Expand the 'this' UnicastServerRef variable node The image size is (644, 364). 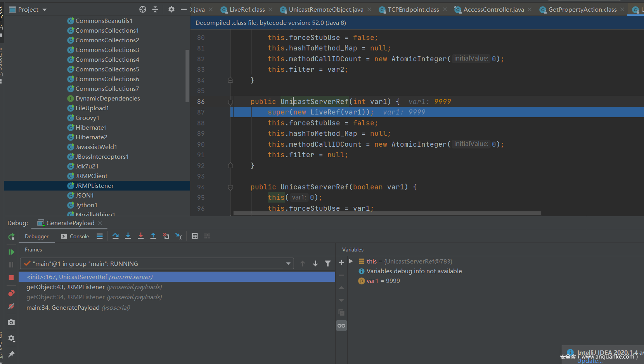[x=351, y=262]
